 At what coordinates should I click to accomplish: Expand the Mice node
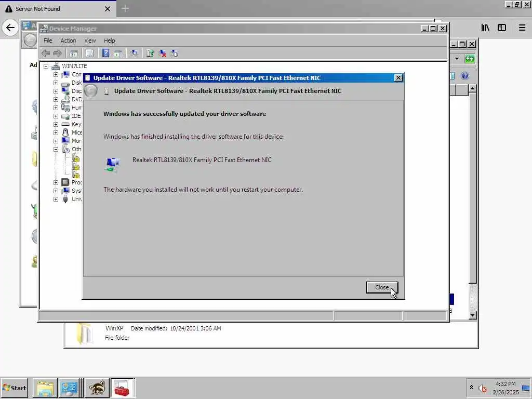click(x=56, y=132)
